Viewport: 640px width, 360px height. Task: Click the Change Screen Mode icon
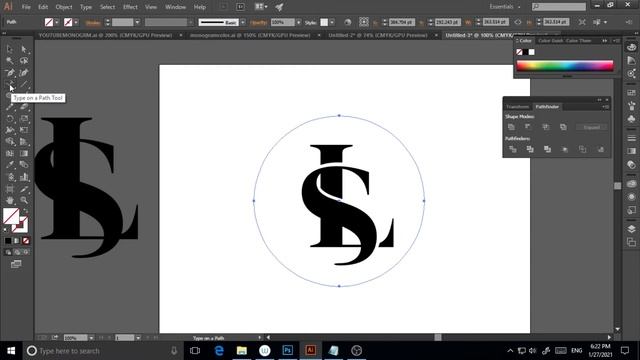click(16, 264)
